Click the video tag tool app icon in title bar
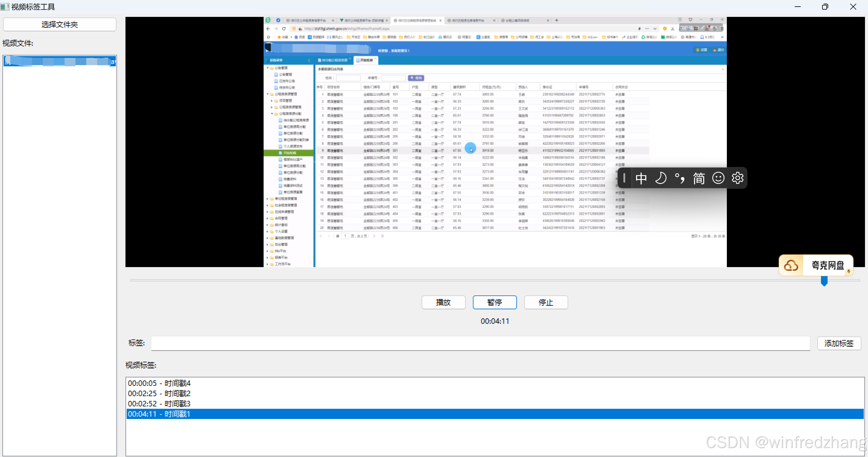 coord(5,7)
